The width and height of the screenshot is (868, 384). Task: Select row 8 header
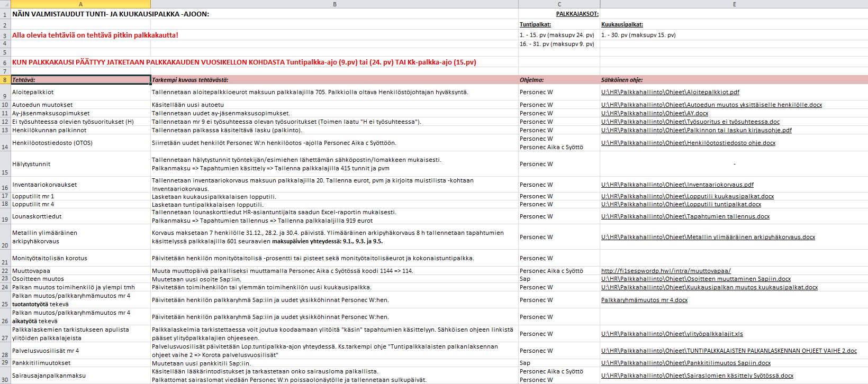click(x=5, y=80)
